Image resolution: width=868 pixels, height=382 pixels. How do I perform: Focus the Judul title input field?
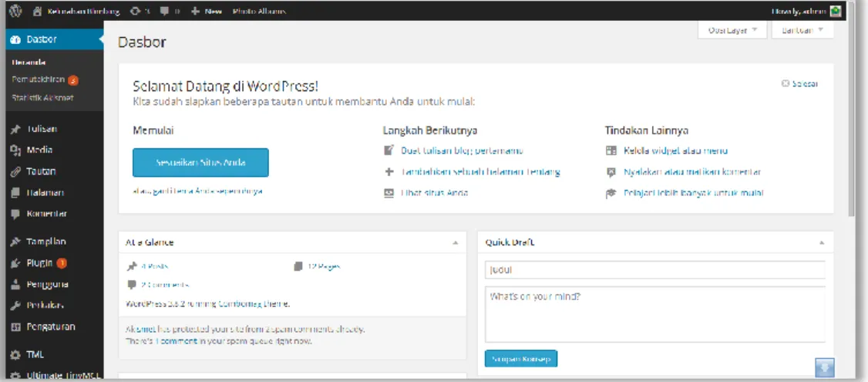[655, 269]
